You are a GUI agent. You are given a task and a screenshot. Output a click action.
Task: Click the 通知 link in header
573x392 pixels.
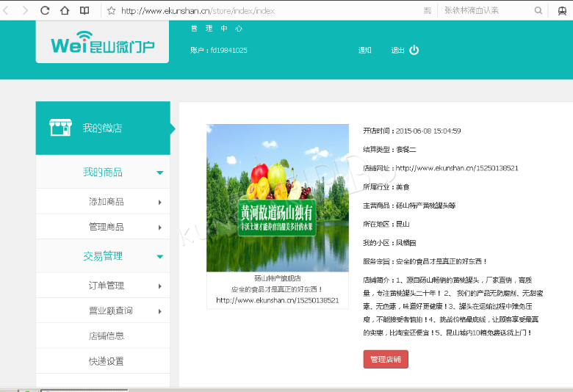coord(365,51)
